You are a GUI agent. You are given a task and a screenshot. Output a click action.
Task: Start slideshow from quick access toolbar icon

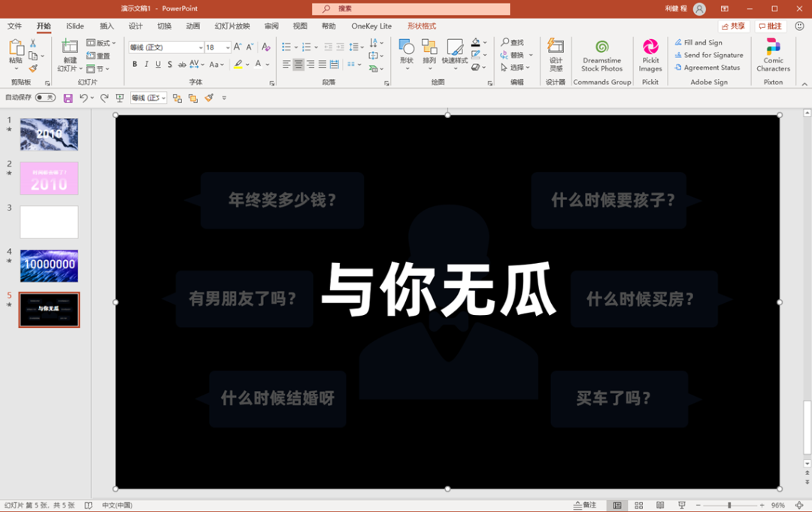pyautogui.click(x=120, y=98)
